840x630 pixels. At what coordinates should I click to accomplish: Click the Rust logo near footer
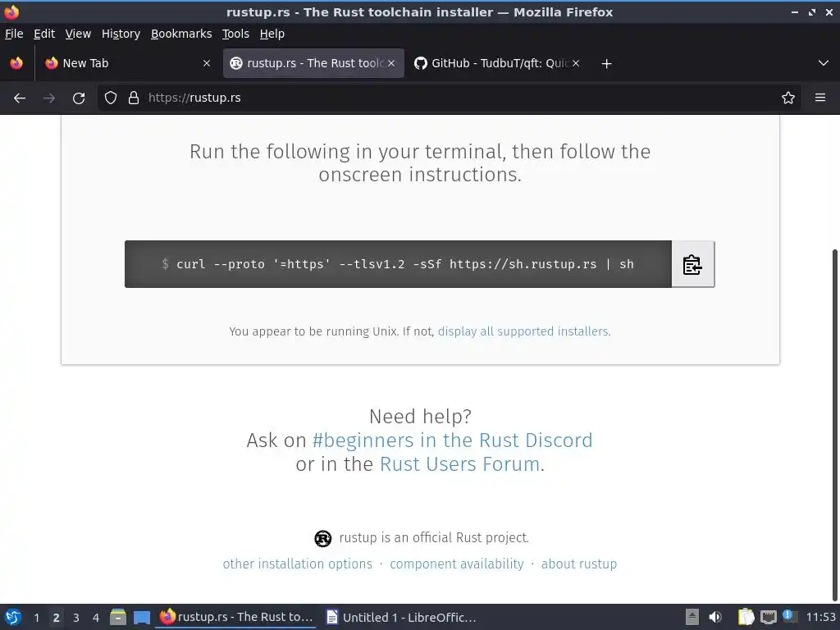323,538
